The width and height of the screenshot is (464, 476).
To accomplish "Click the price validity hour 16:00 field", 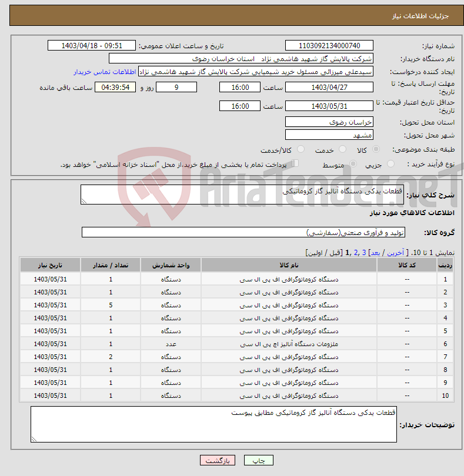I will 240,106.
